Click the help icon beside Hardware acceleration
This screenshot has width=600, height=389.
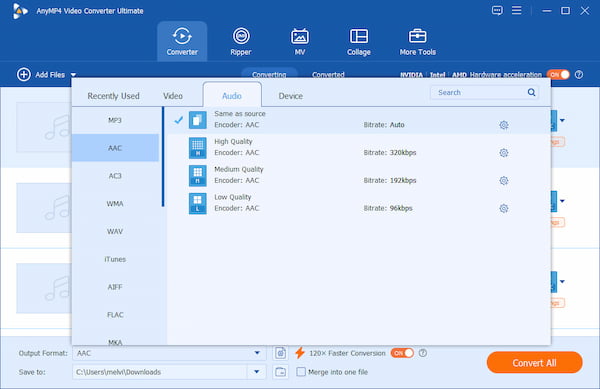(579, 75)
